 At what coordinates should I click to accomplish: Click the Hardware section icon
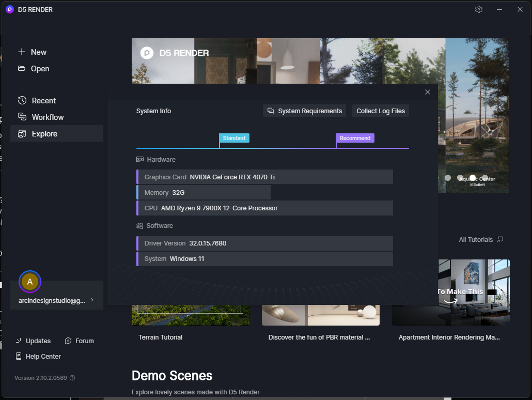[x=140, y=159]
